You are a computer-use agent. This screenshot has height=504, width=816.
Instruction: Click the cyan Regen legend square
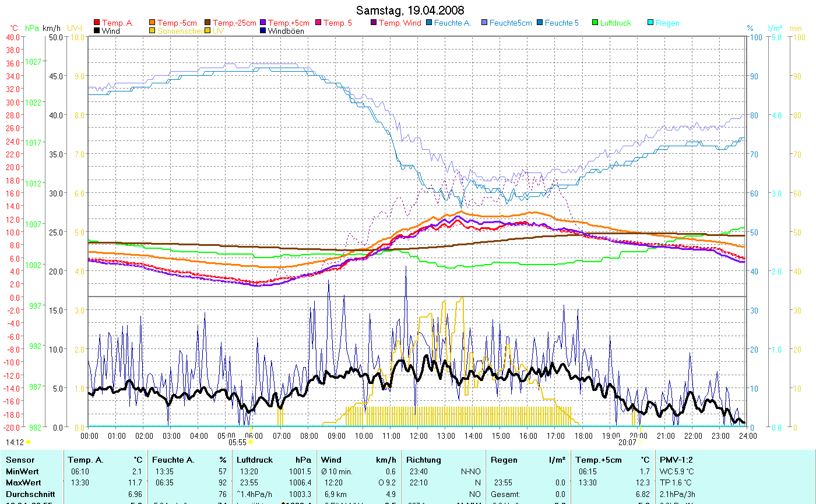(x=650, y=23)
